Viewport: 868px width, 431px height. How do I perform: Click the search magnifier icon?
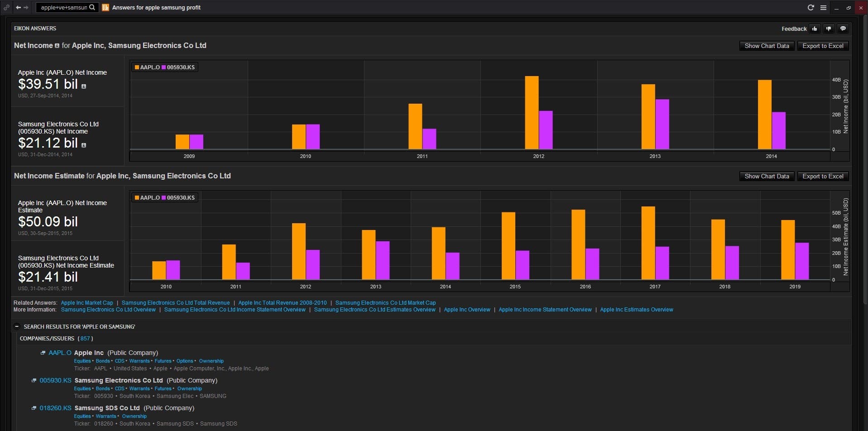(x=92, y=7)
